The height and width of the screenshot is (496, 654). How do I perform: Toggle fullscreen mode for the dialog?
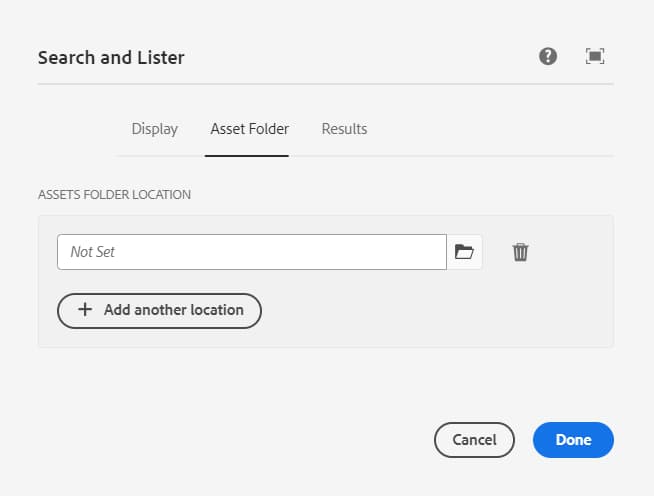(x=595, y=57)
